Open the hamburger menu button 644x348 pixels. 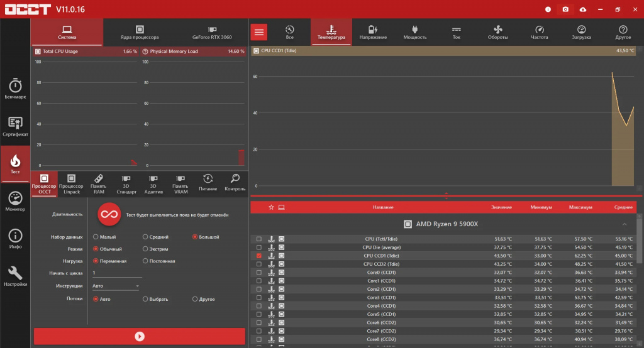pyautogui.click(x=259, y=32)
